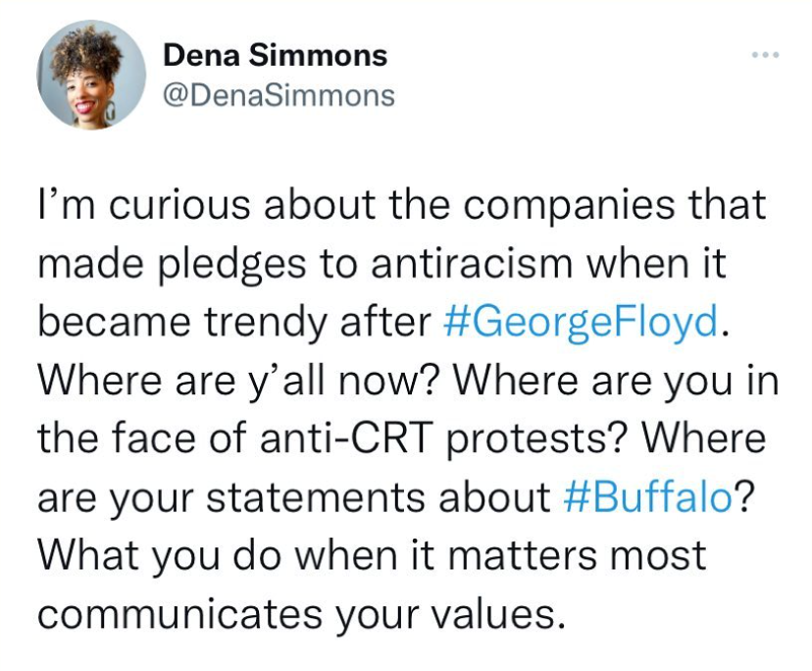The width and height of the screenshot is (812, 671).
Task: Click the phrase 'became trendy after'
Action: click(x=234, y=323)
